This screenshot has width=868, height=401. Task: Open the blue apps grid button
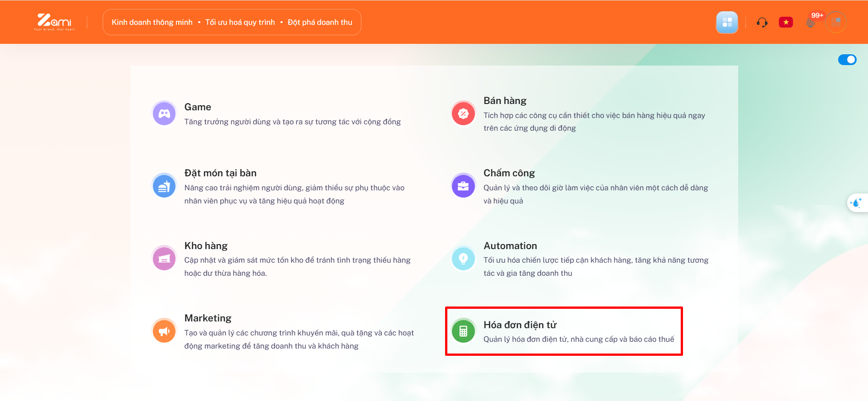[727, 22]
